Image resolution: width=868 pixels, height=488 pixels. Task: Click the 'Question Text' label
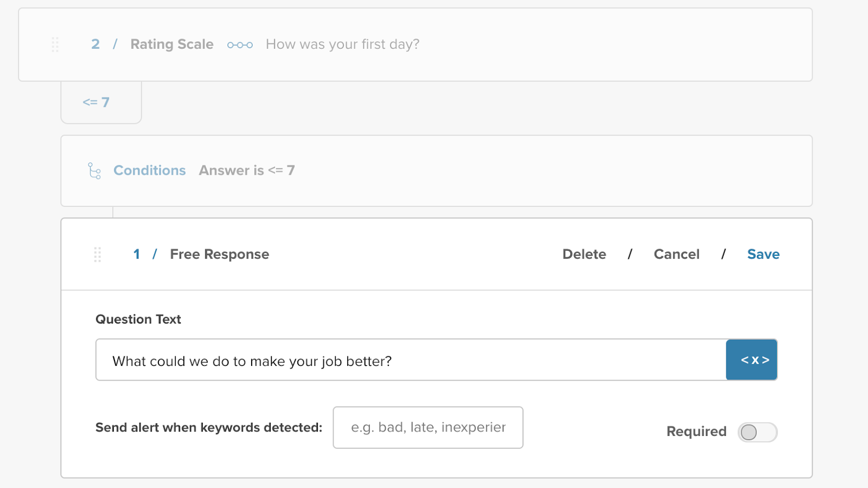138,319
